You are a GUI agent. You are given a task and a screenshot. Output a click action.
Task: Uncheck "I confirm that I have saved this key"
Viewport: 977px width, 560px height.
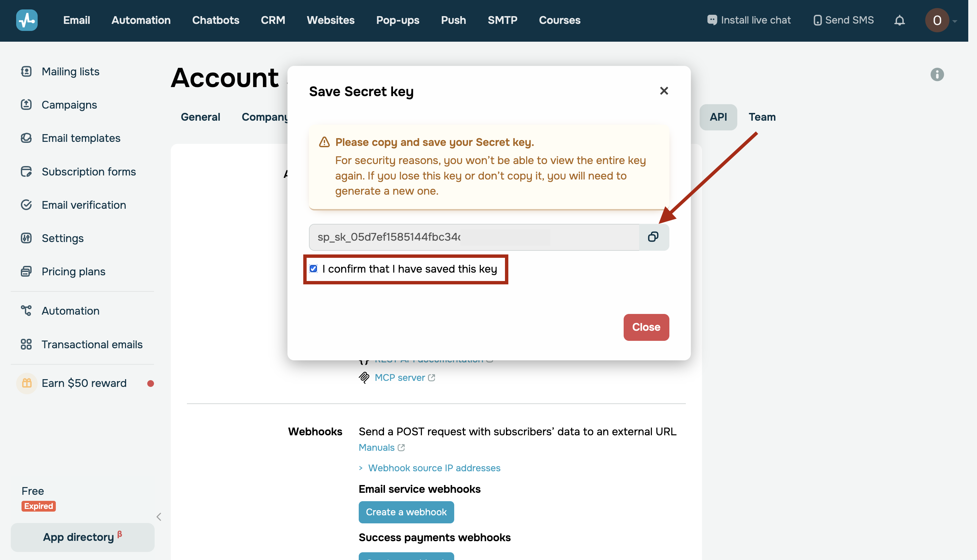click(313, 269)
